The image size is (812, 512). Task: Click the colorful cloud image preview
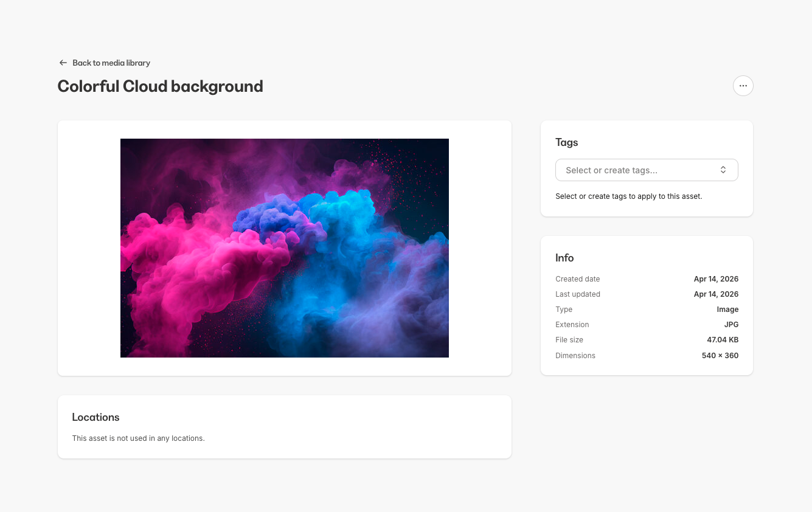pos(284,247)
